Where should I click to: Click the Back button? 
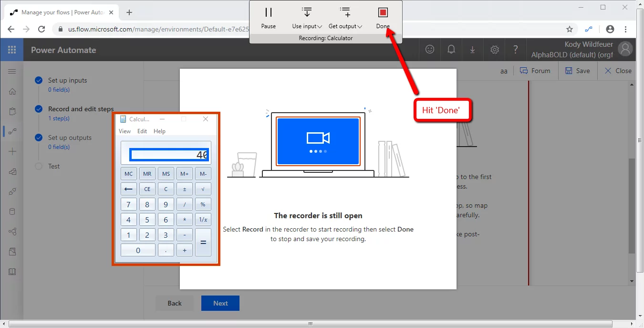click(175, 303)
